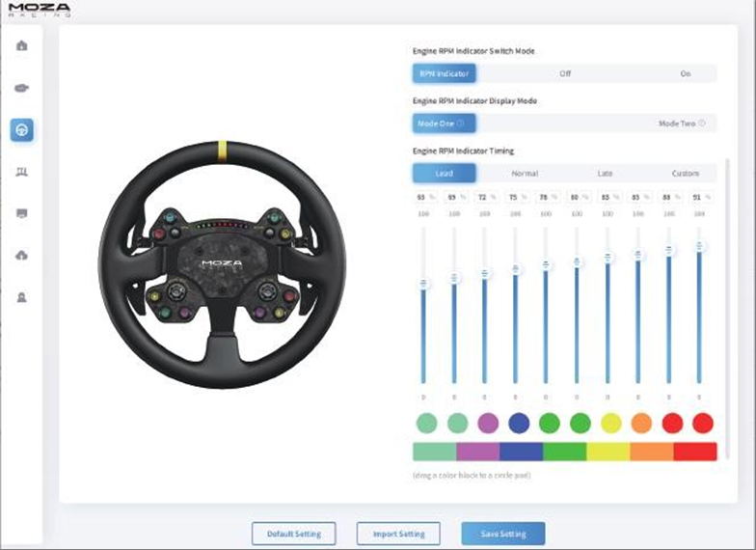Select the purple circle pad
The image size is (756, 550).
tap(488, 423)
